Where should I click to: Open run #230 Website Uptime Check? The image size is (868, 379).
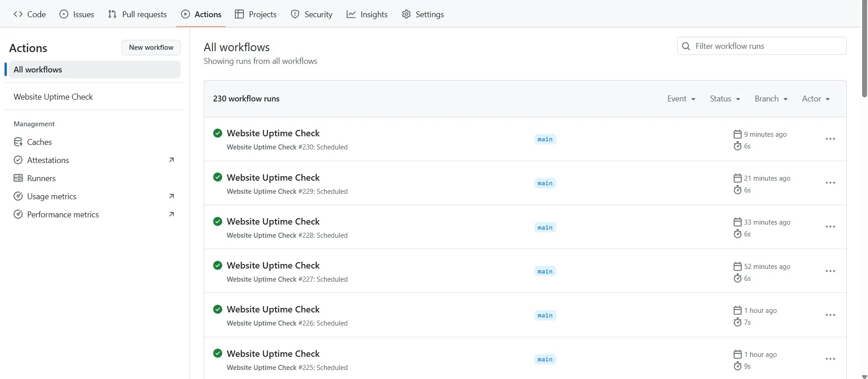[x=273, y=133]
